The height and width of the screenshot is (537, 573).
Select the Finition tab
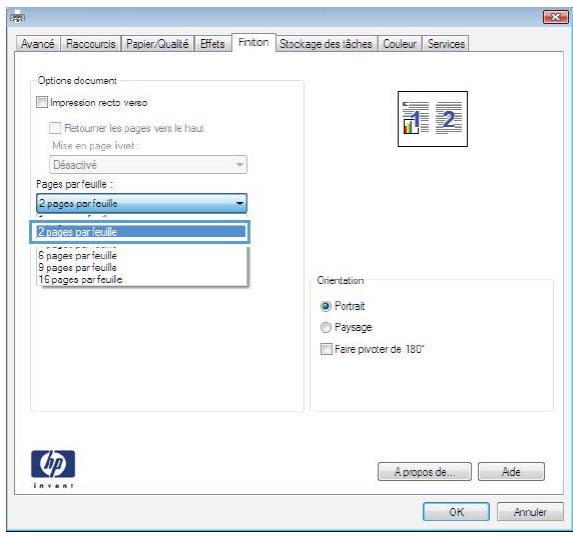[x=253, y=42]
